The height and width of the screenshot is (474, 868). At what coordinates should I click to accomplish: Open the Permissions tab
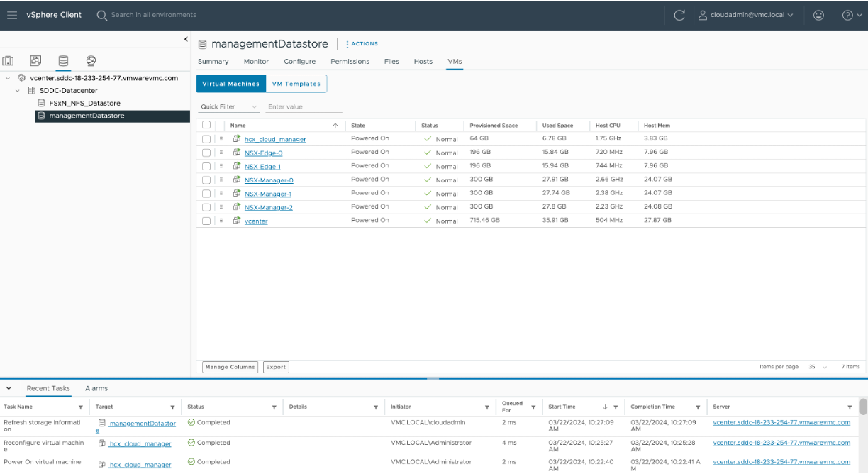point(350,62)
